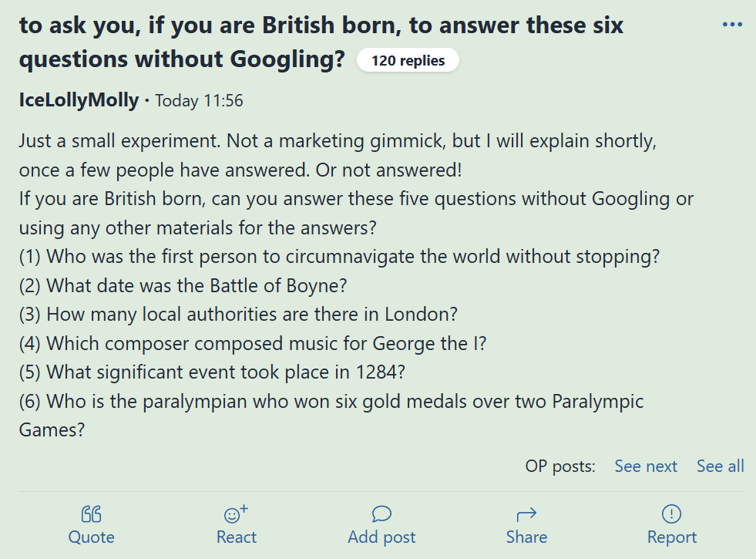
Task: Click the Quote text label
Action: click(x=91, y=537)
